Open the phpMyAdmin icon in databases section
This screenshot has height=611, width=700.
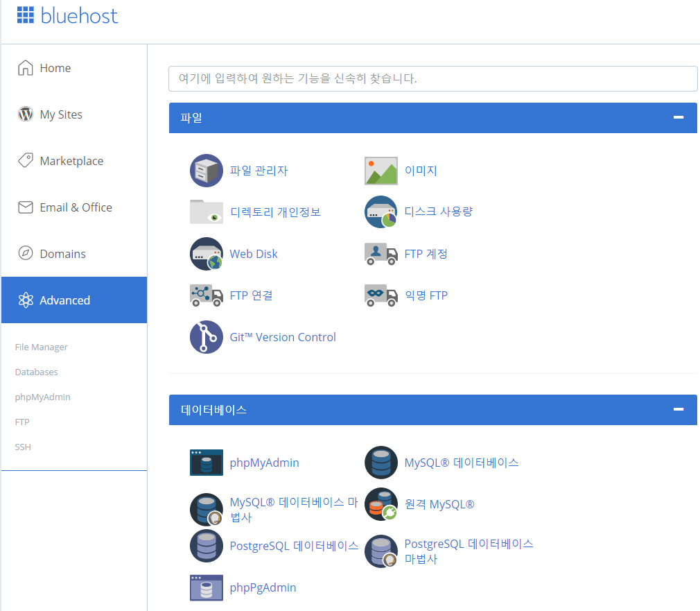click(x=207, y=463)
